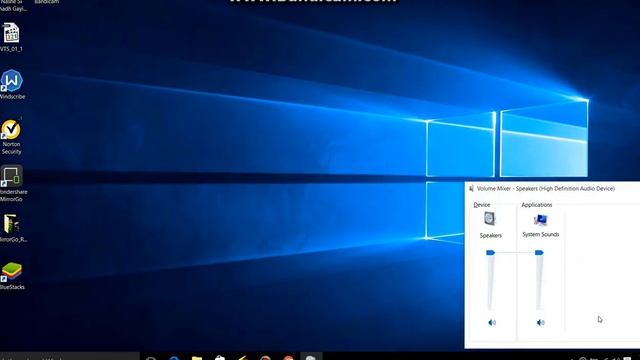Click the System Sounds label text
This screenshot has height=360, width=640.
click(x=540, y=234)
